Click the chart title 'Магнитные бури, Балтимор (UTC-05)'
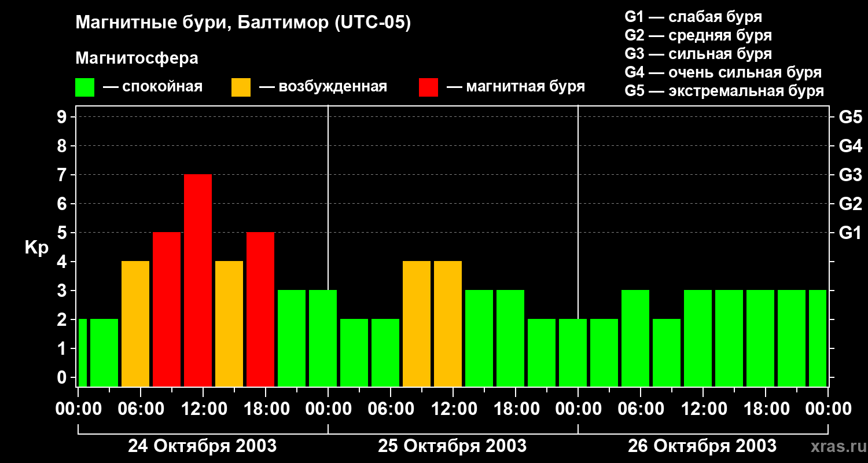This screenshot has height=463, width=868. point(243,24)
